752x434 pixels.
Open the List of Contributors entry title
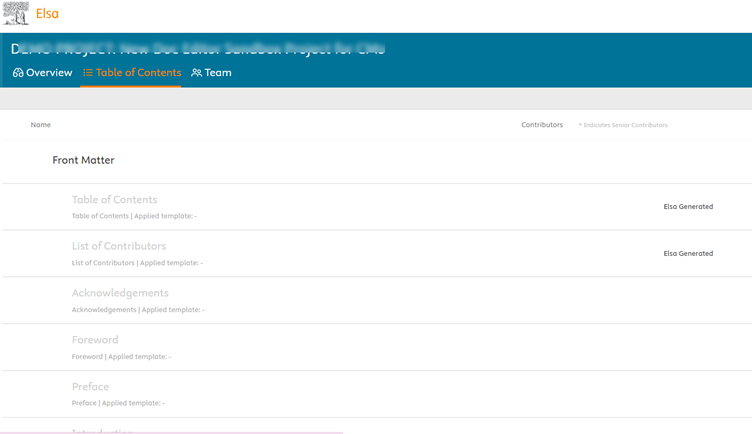coord(119,246)
